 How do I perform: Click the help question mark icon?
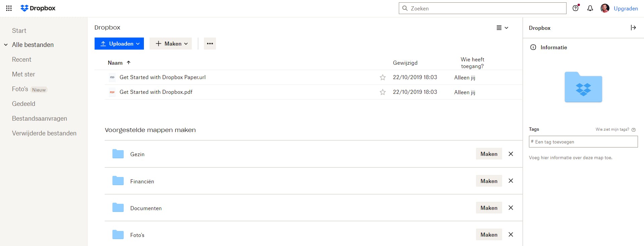tap(576, 8)
